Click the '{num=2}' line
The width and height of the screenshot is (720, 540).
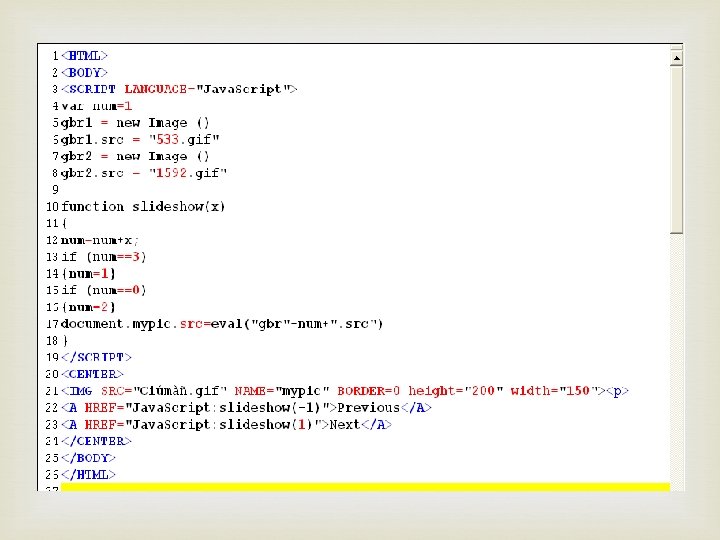pos(88,307)
